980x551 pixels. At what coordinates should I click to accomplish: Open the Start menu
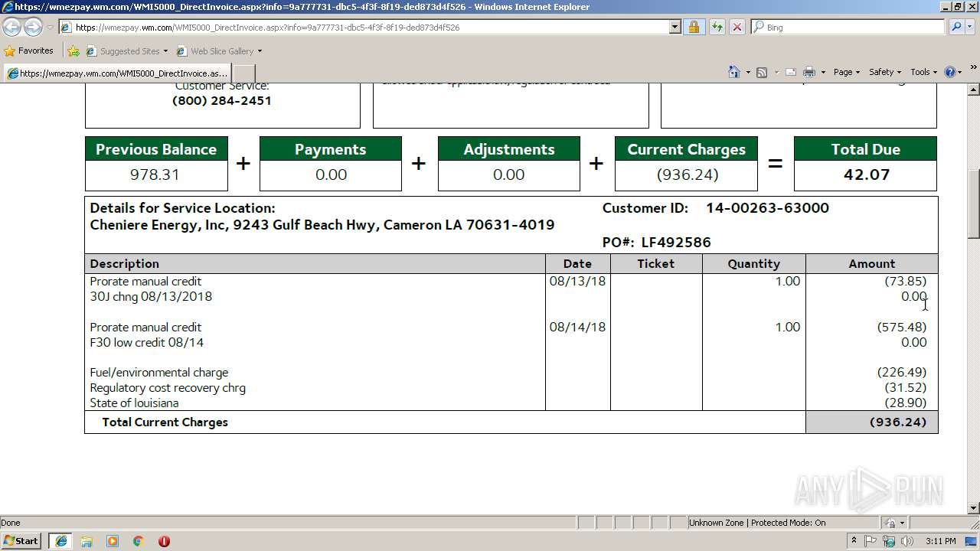21,541
